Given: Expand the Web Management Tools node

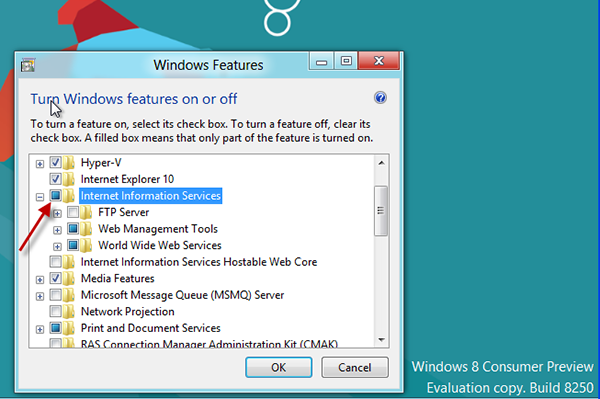Looking at the screenshot, I should pos(57,230).
